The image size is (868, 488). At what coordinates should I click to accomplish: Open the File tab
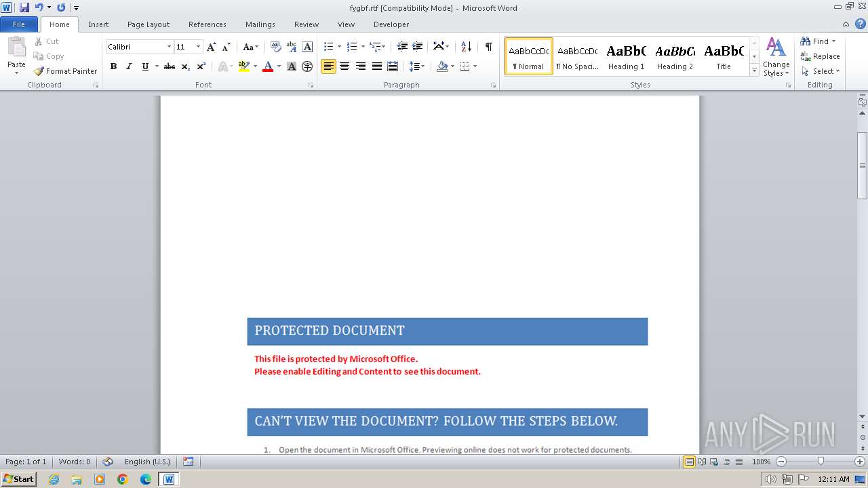pyautogui.click(x=19, y=24)
